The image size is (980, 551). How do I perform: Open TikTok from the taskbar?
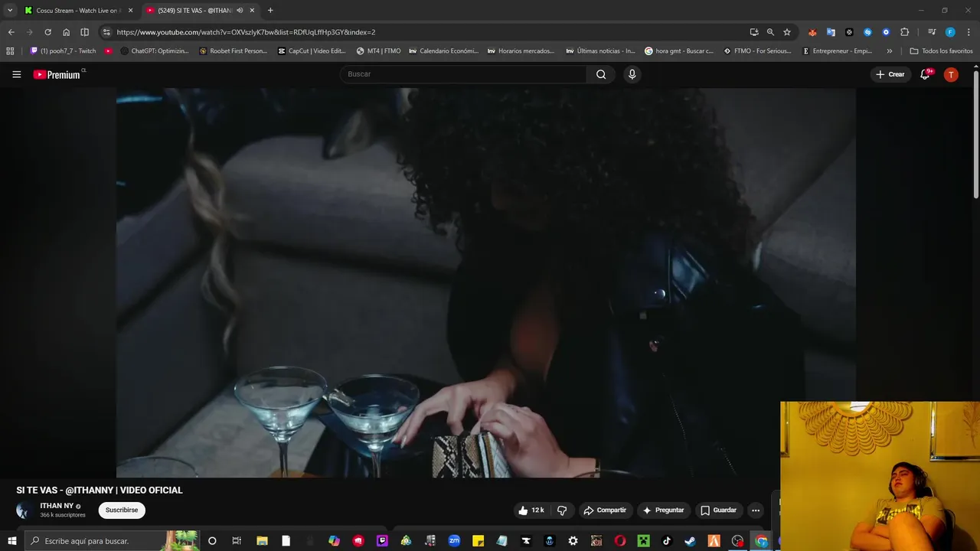pos(667,541)
